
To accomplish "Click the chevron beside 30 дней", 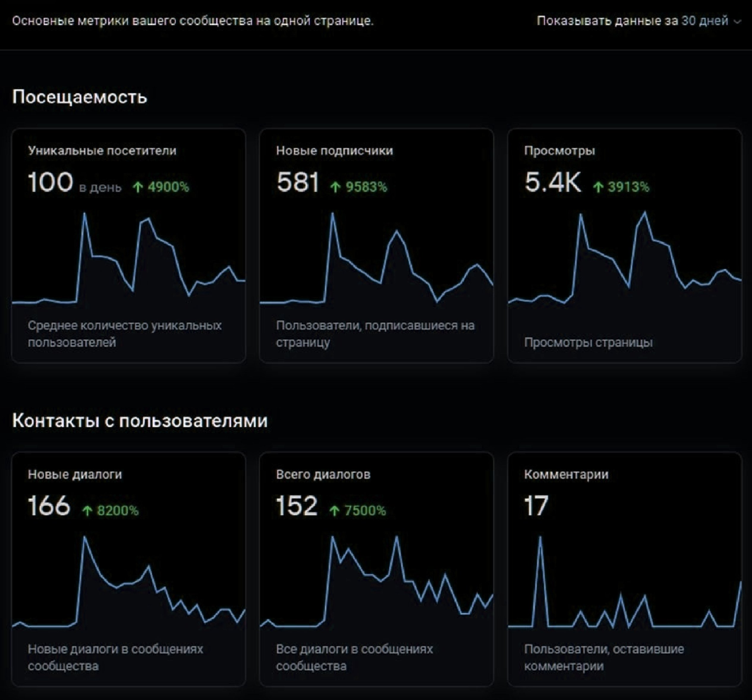I will pyautogui.click(x=737, y=22).
